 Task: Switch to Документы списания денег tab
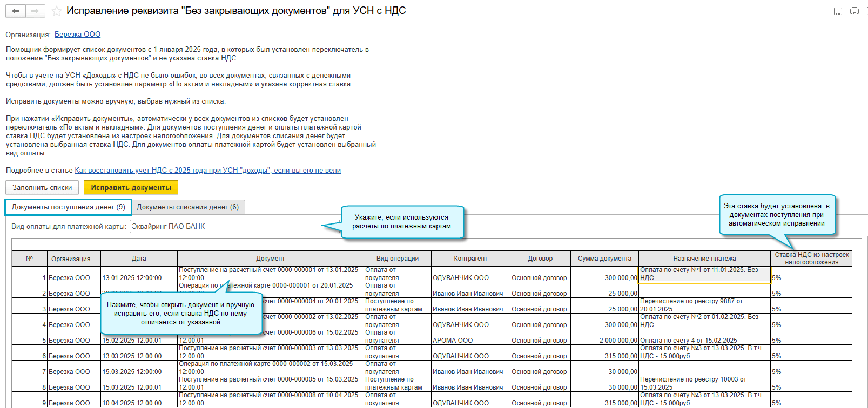click(x=188, y=207)
